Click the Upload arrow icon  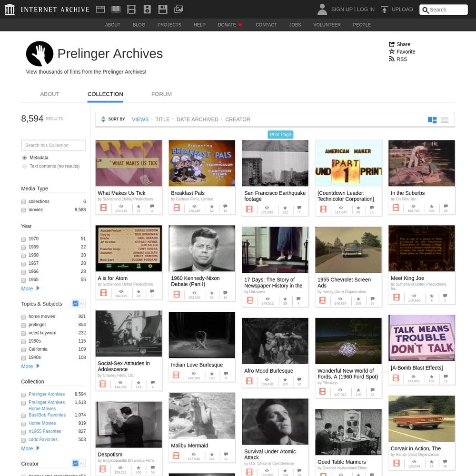pyautogui.click(x=384, y=10)
